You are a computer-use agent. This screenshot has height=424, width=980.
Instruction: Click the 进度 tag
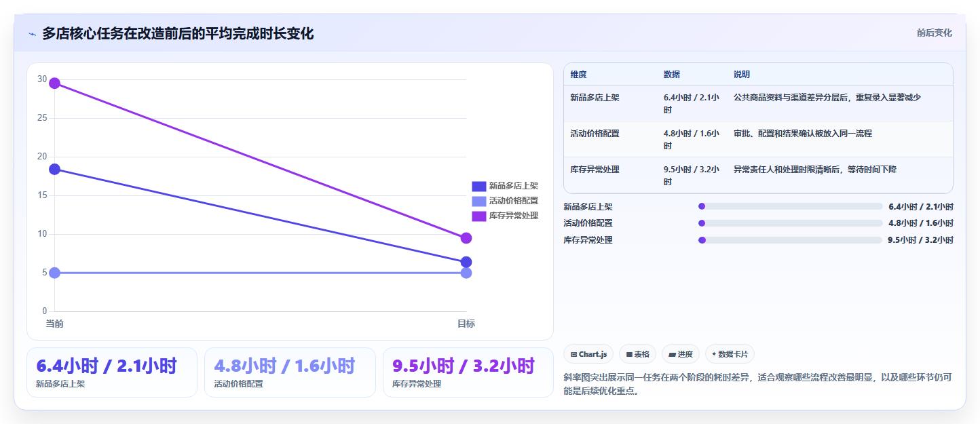681,354
